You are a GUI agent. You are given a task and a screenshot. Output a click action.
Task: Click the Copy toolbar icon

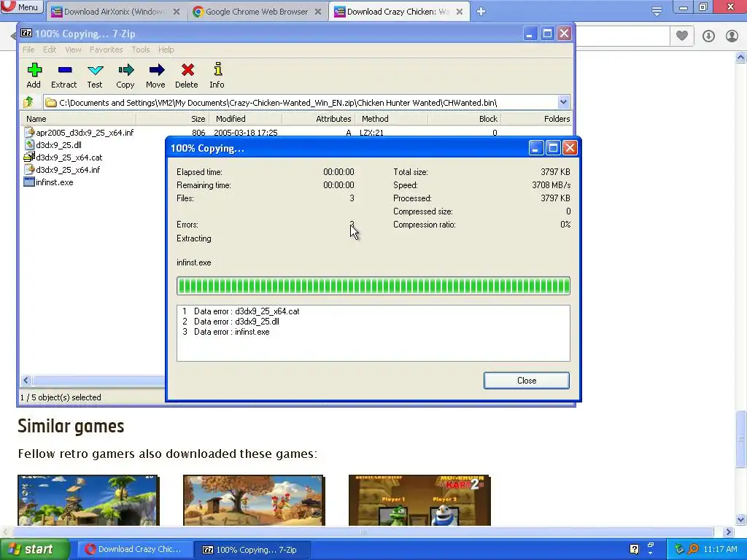click(125, 75)
